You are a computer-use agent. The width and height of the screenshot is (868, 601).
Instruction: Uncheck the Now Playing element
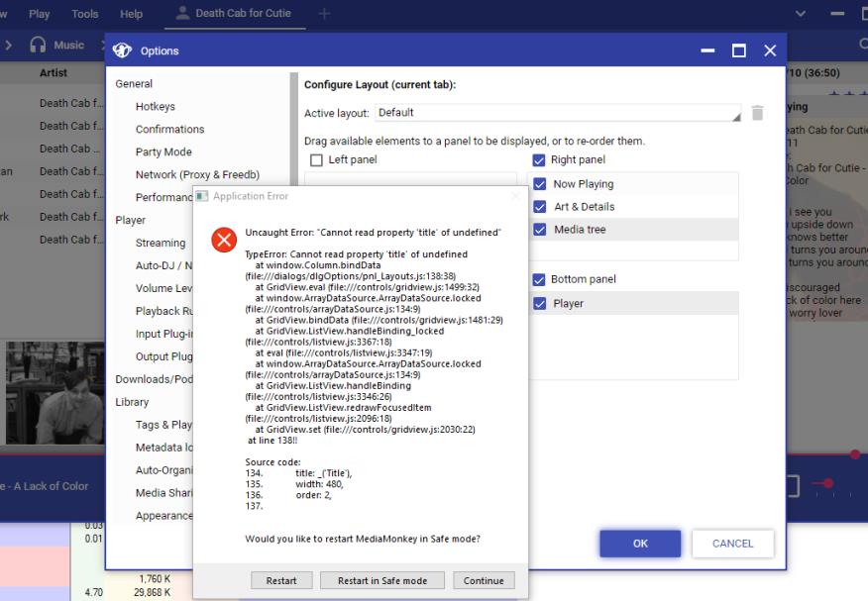click(x=540, y=184)
